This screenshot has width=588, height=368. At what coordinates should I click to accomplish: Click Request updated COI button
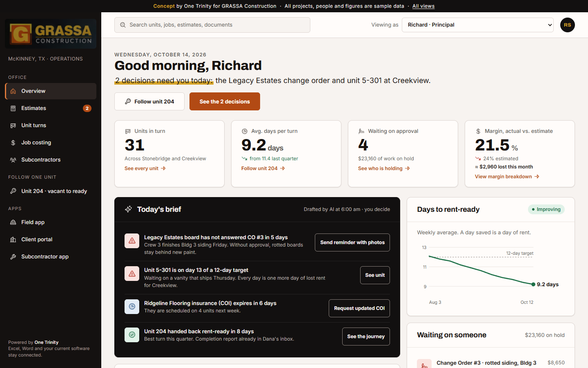click(359, 308)
